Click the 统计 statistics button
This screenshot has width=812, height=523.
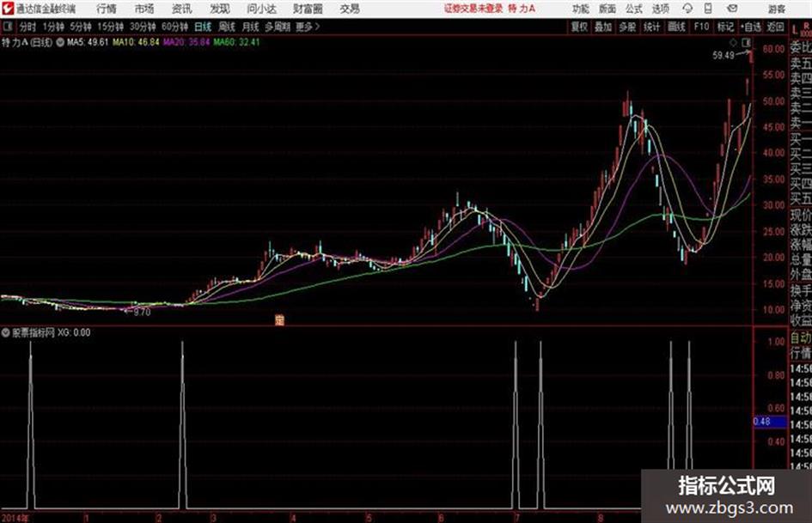tap(652, 27)
